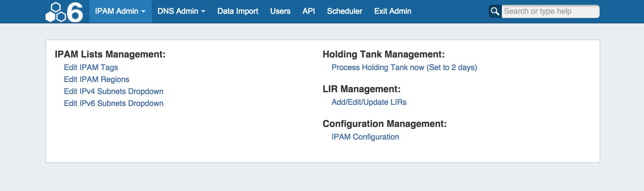Open the Add/Edit/Update LIRs link
The width and height of the screenshot is (644, 191).
coord(369,102)
